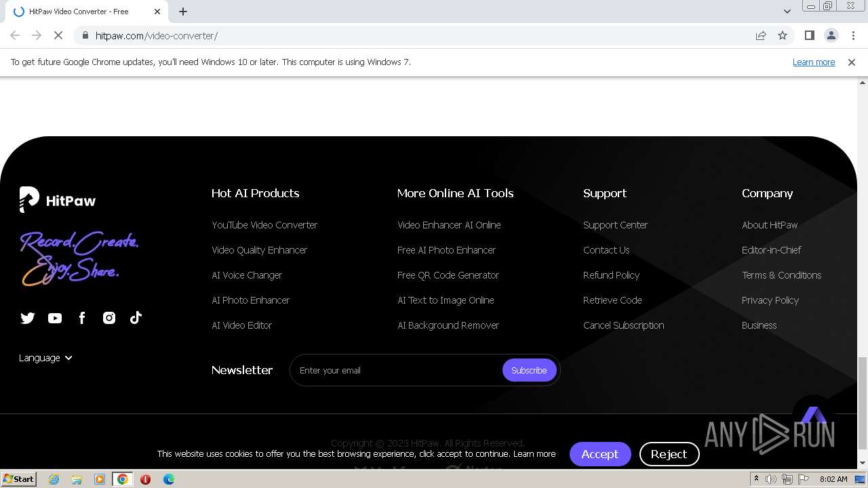The height and width of the screenshot is (488, 868).
Task: Click Learn more about Chrome updates
Action: point(814,62)
